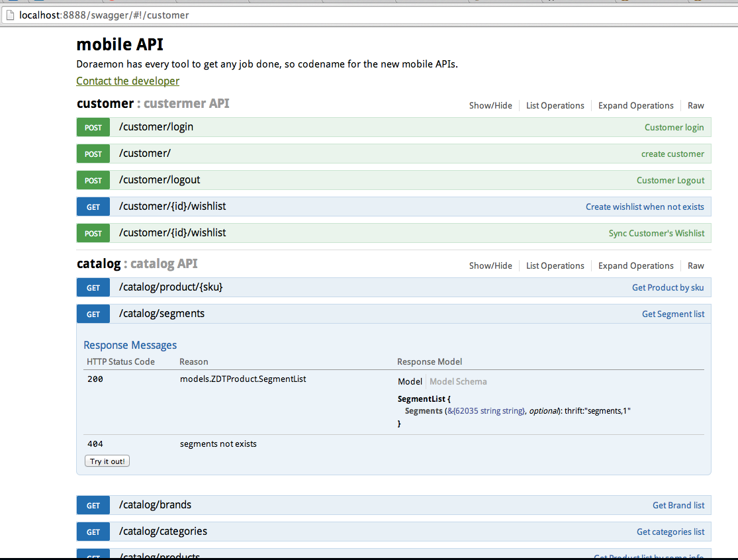Screen dimensions: 738x560
Task: Toggle Show/Hide for customer section
Action: 490,106
